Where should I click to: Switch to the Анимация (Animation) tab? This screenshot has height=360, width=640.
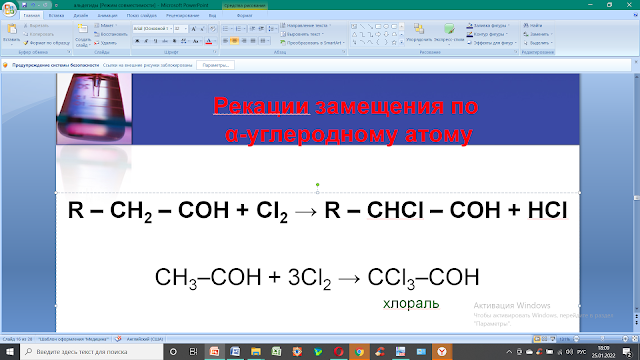tap(108, 16)
